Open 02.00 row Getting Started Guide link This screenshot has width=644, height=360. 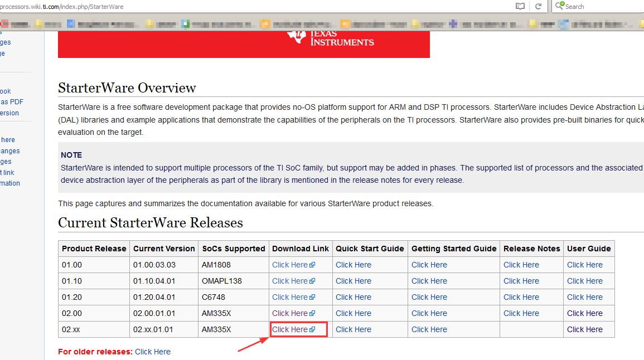click(x=429, y=313)
